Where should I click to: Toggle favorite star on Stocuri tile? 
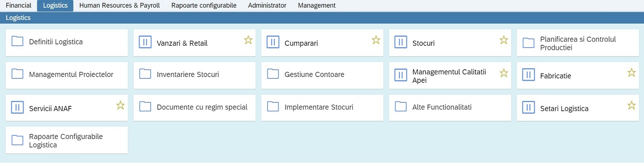[x=504, y=40]
